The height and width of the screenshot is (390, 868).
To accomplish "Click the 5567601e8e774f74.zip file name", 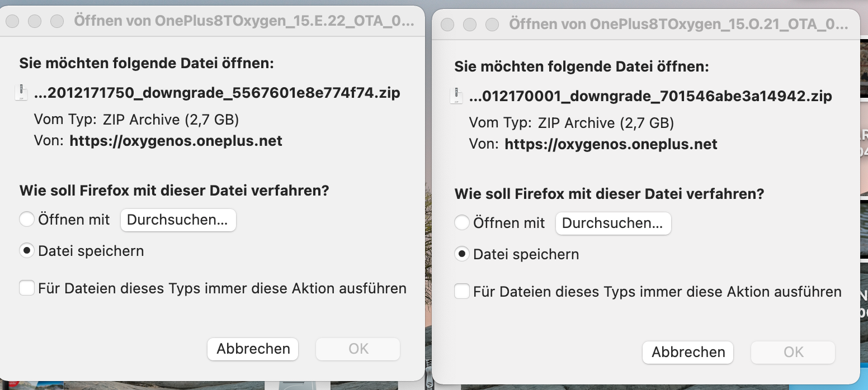I will click(217, 93).
